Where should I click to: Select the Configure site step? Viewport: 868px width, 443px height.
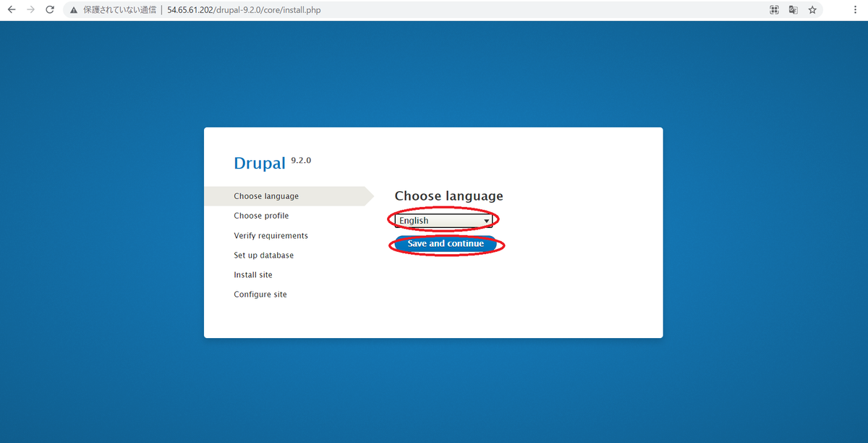point(260,295)
